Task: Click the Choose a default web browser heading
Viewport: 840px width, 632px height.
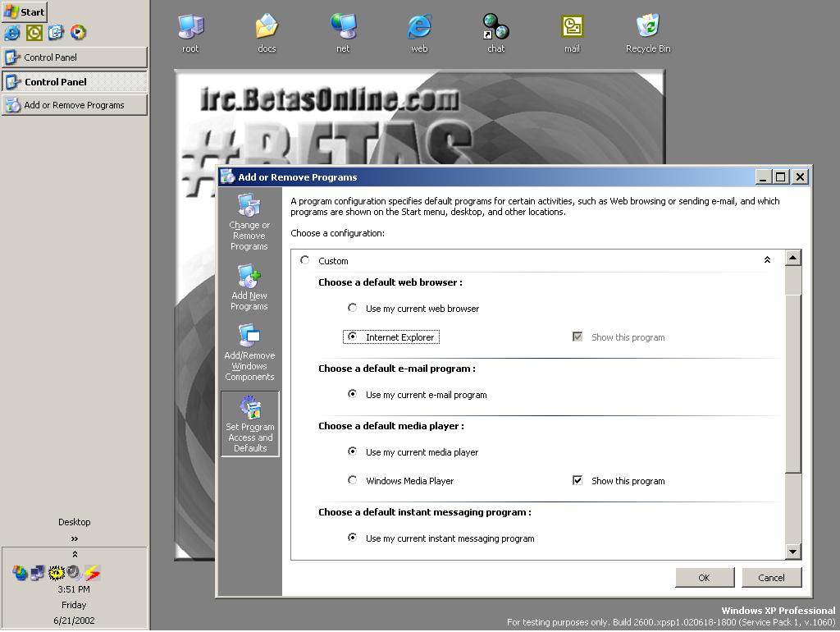Action: [390, 282]
